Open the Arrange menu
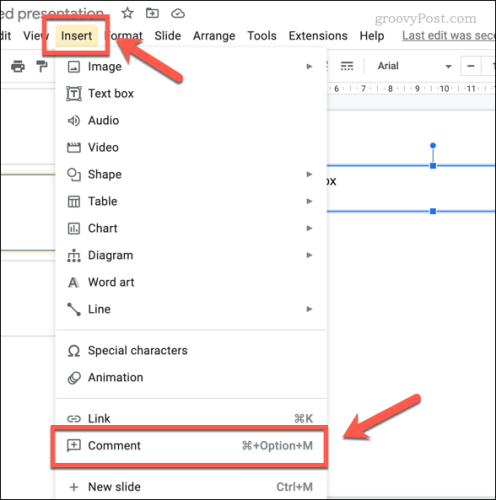Viewport: 496px width, 500px height. [214, 36]
